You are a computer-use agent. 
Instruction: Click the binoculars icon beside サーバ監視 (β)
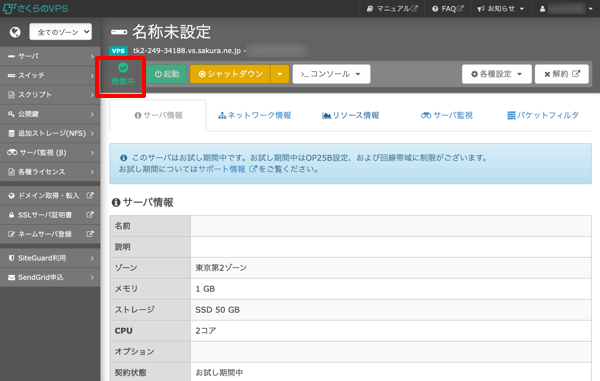12,153
